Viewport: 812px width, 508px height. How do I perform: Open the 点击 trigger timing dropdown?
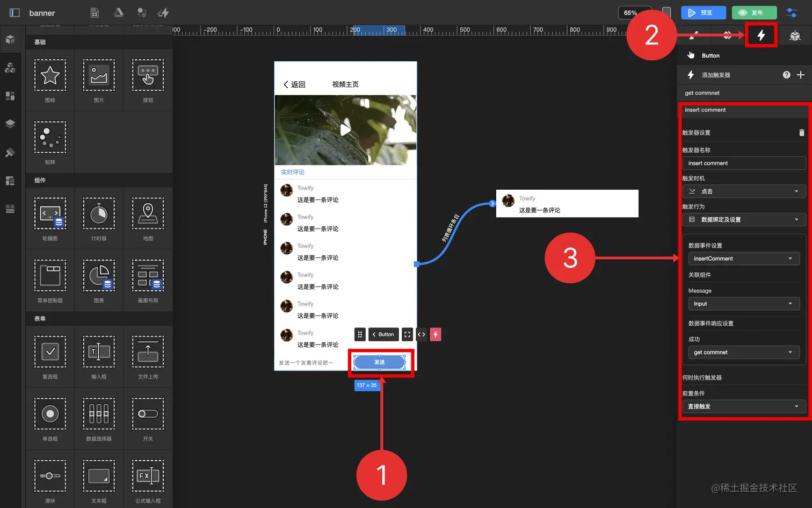tap(744, 191)
